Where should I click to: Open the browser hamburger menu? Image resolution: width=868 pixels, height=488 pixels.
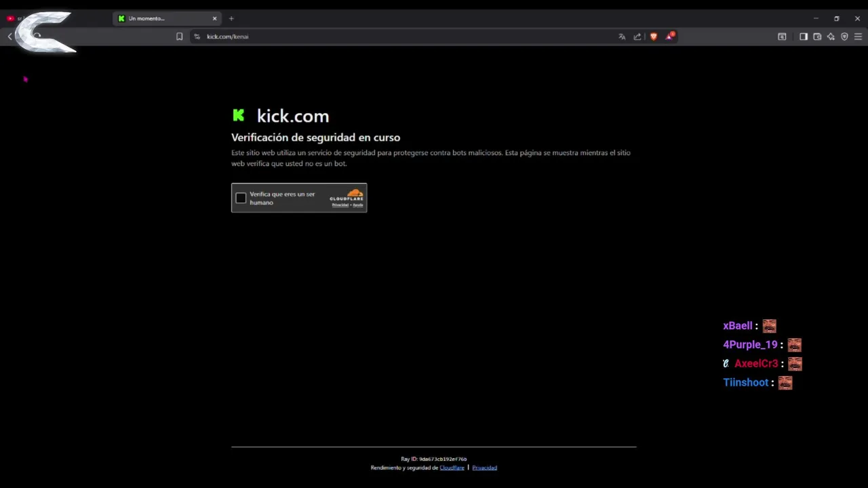[x=858, y=37]
